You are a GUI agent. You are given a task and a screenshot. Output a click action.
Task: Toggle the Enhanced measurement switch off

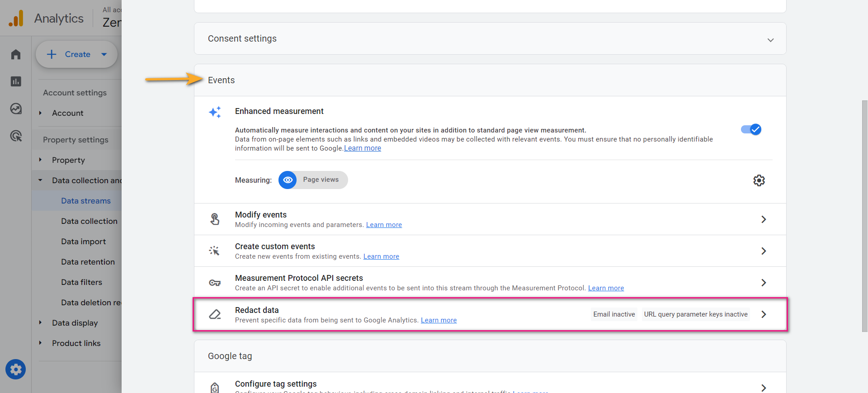coord(751,129)
